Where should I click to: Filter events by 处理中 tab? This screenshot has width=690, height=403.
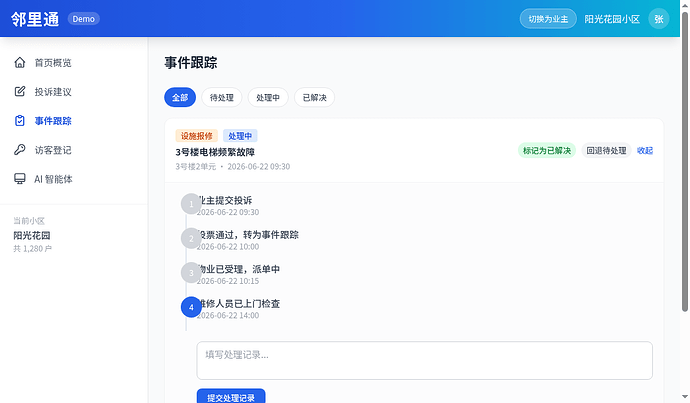tap(268, 97)
